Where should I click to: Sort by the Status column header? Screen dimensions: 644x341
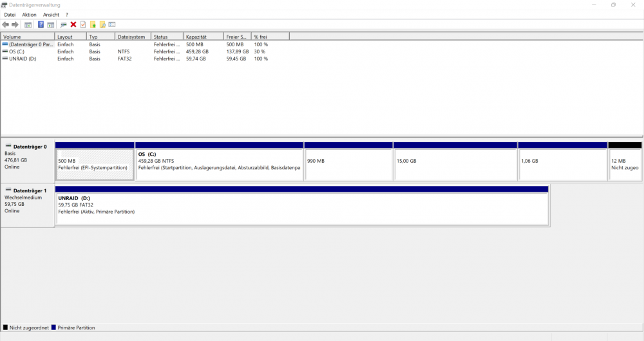[x=167, y=37]
